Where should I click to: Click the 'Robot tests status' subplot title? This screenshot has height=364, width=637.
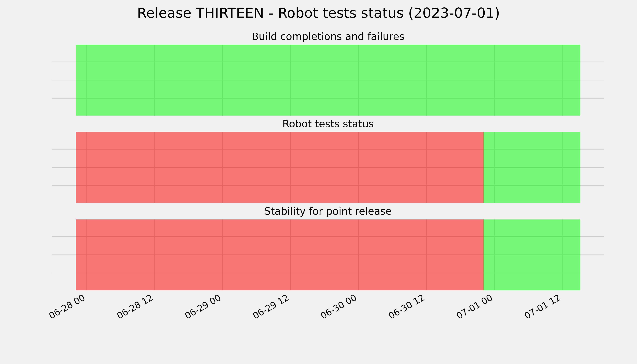click(x=328, y=124)
